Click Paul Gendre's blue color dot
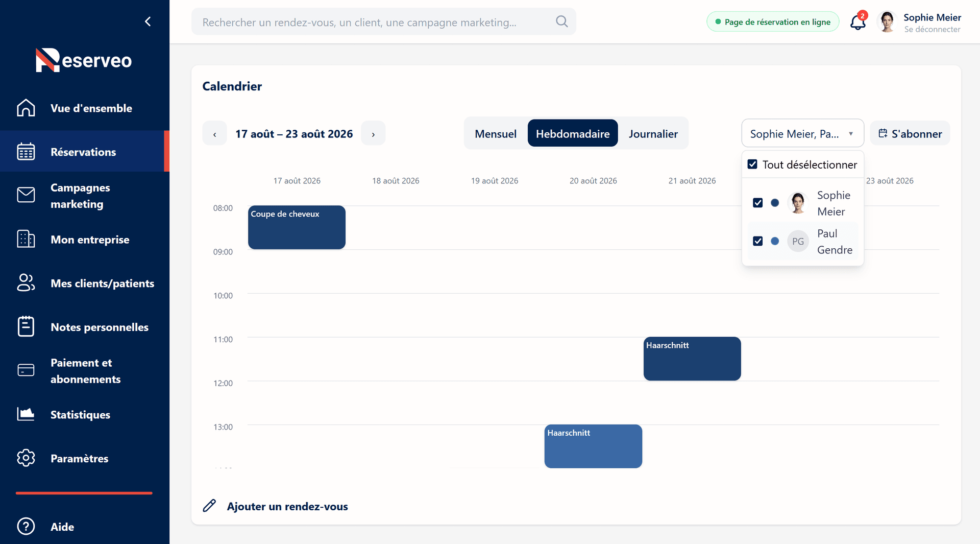Viewport: 980px width, 544px height. coord(775,241)
